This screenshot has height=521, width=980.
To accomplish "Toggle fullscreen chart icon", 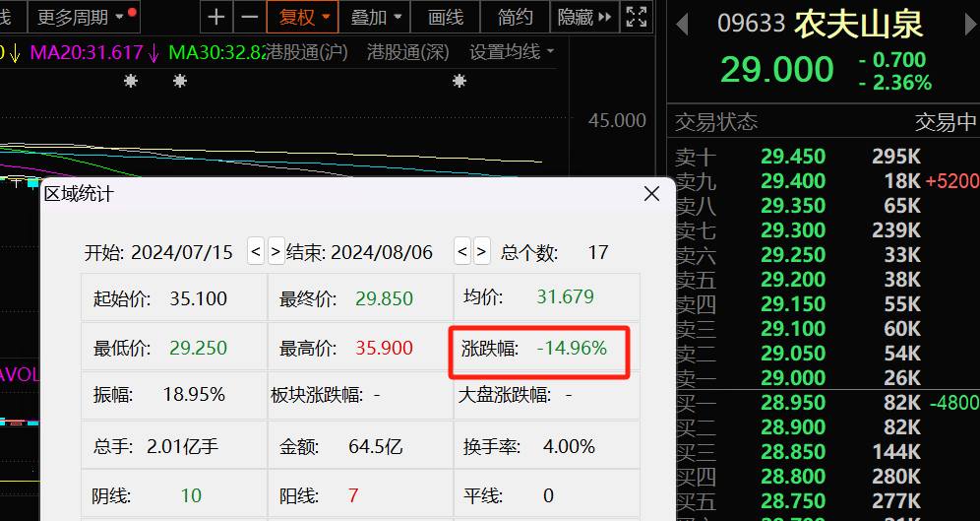I will [x=637, y=17].
